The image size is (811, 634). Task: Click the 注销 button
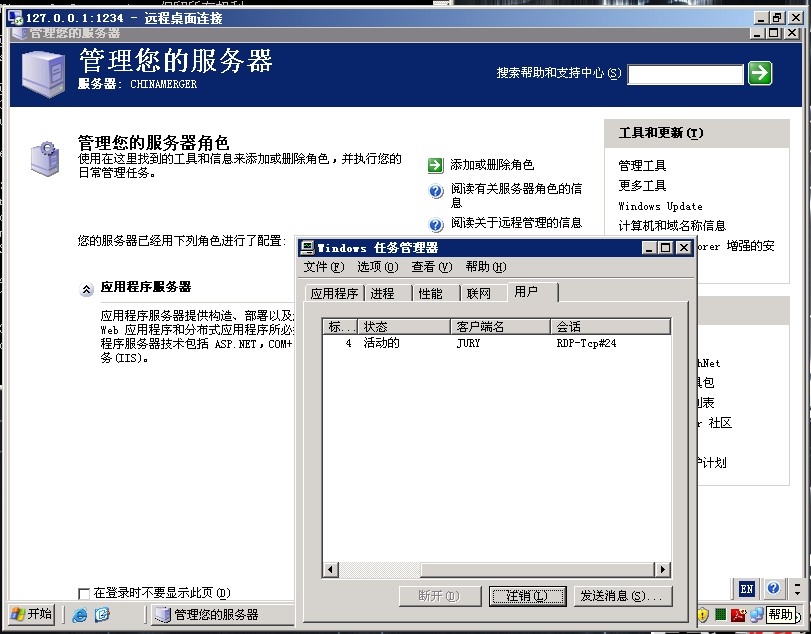pos(528,596)
